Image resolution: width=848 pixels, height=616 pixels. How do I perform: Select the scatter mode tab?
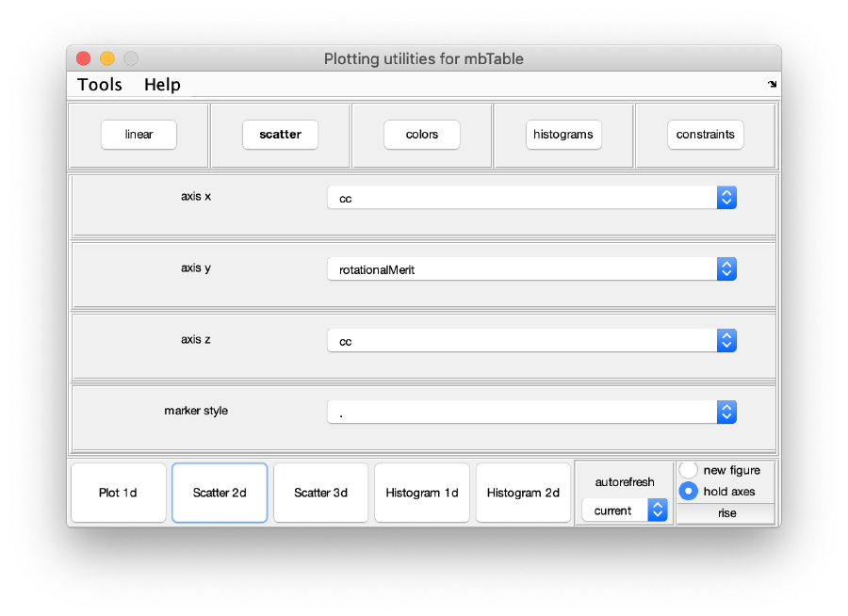click(280, 135)
